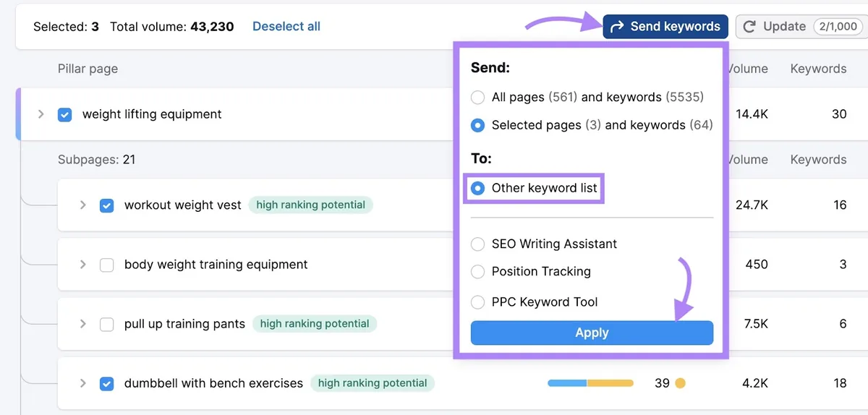The width and height of the screenshot is (868, 415).
Task: Expand weight lifting equipment row
Action: [x=41, y=114]
